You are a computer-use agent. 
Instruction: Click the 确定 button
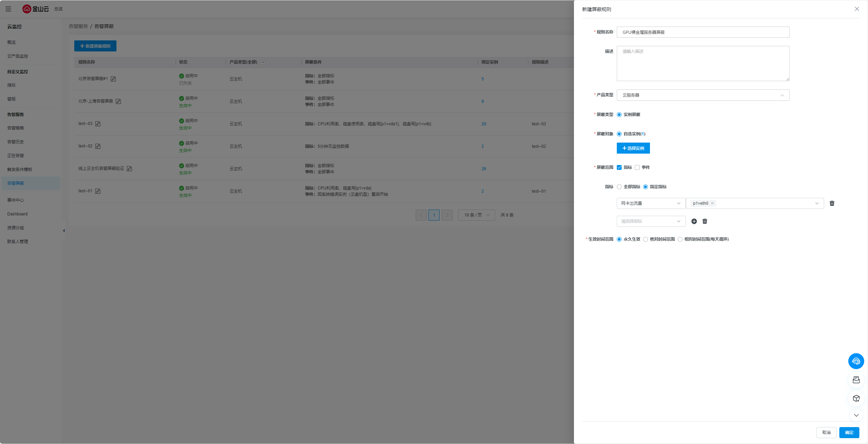[x=849, y=433]
